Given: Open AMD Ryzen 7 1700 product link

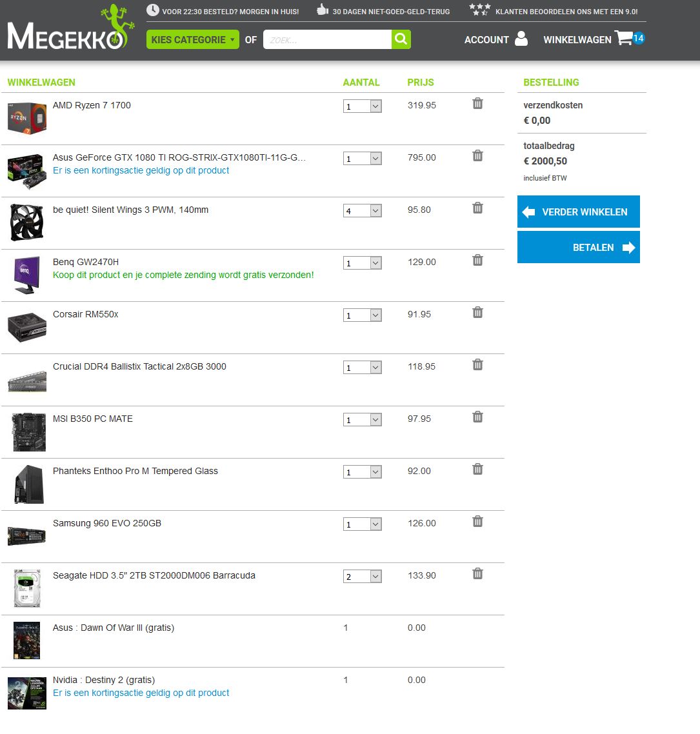Looking at the screenshot, I should point(92,105).
